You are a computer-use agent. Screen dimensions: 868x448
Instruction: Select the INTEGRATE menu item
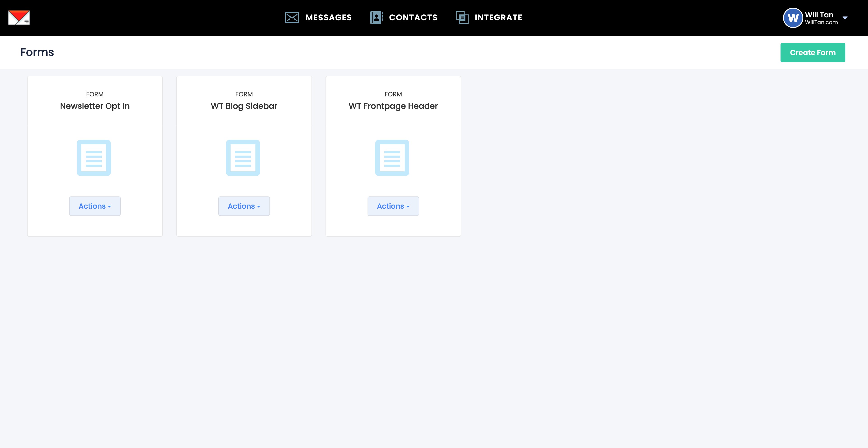pyautogui.click(x=498, y=18)
